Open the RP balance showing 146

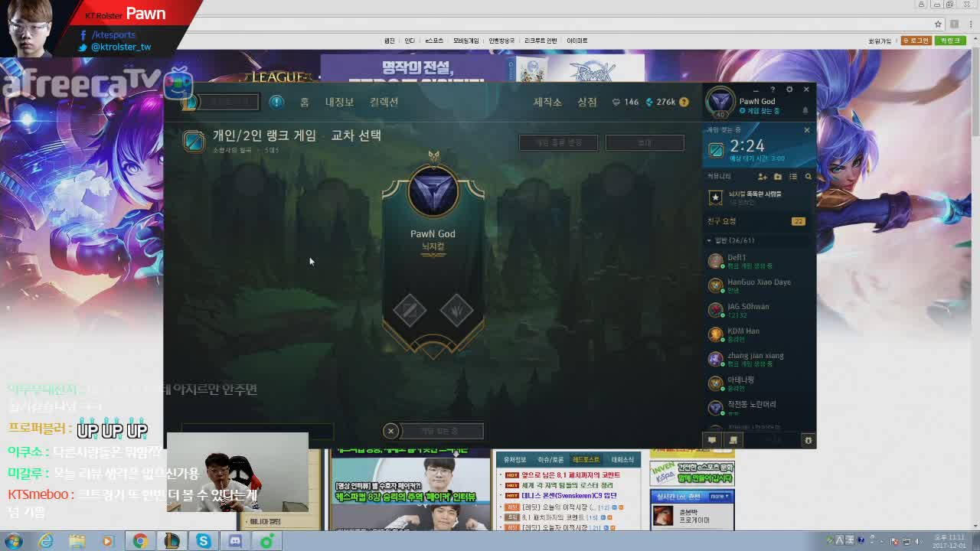[x=625, y=100]
